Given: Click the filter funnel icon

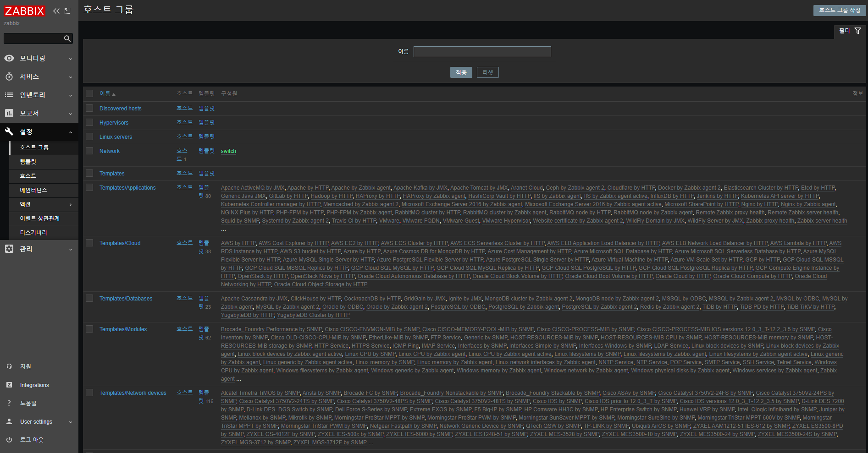Looking at the screenshot, I should (857, 31).
